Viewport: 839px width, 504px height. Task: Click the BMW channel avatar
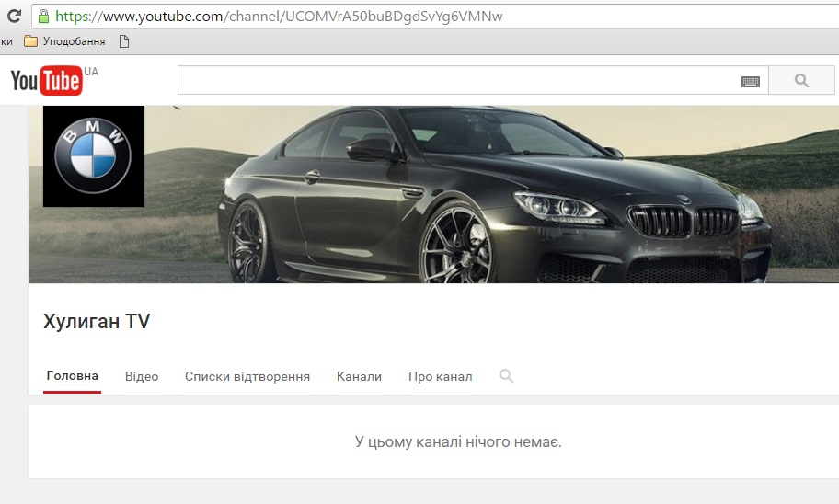[94, 156]
